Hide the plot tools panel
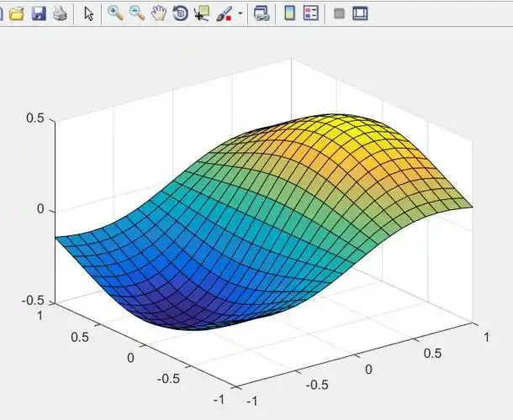The height and width of the screenshot is (420, 513). [x=339, y=14]
